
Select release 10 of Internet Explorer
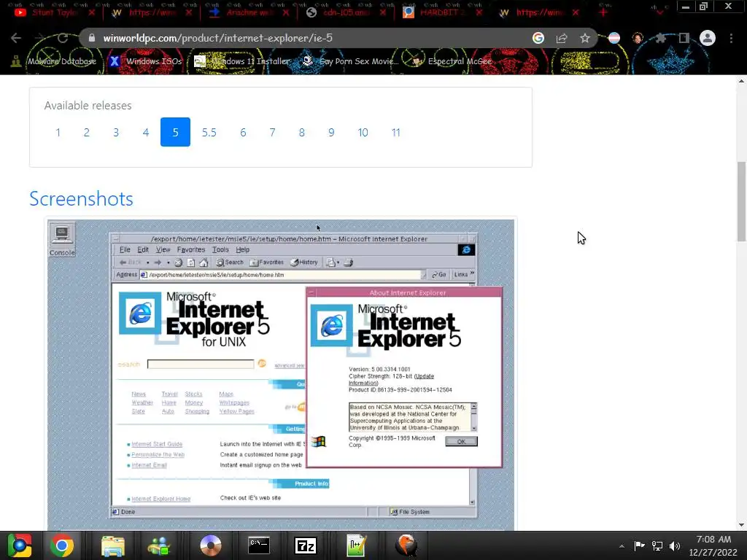[363, 133]
